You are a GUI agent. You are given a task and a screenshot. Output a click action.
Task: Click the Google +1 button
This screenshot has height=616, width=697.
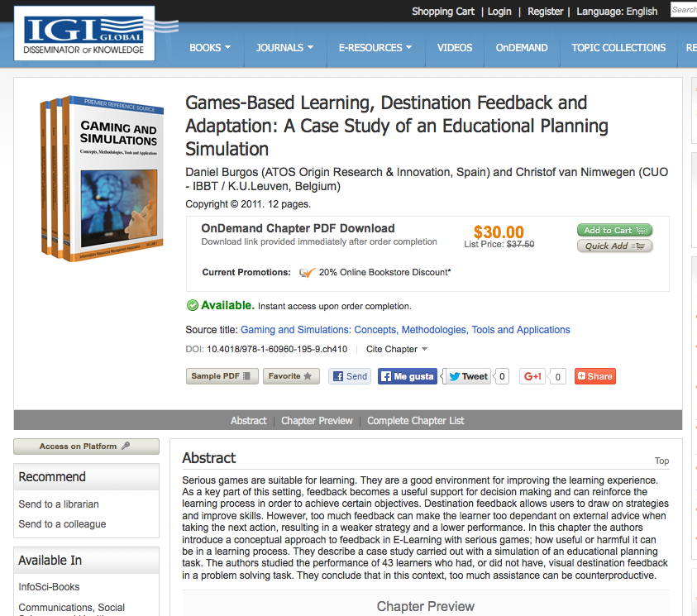click(532, 376)
